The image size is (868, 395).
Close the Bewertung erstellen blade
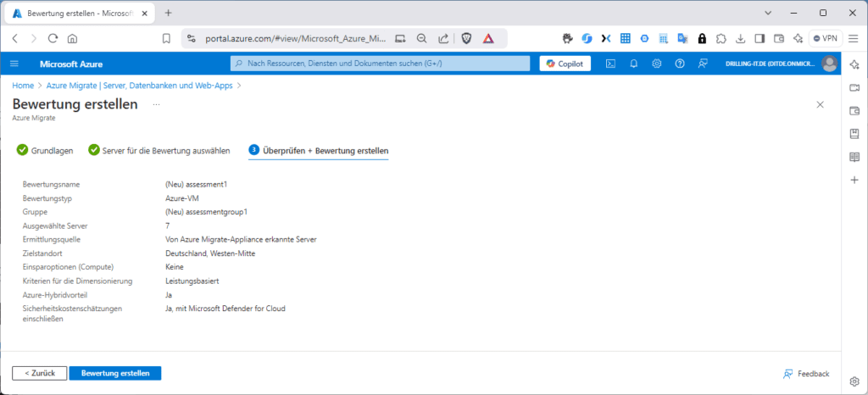point(821,104)
